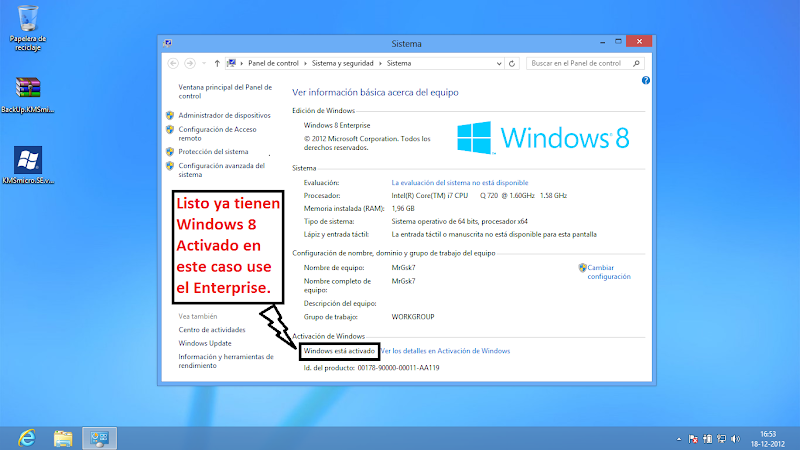Open Información y herramientas de rendimiento link
800x450 pixels.
coord(226,361)
